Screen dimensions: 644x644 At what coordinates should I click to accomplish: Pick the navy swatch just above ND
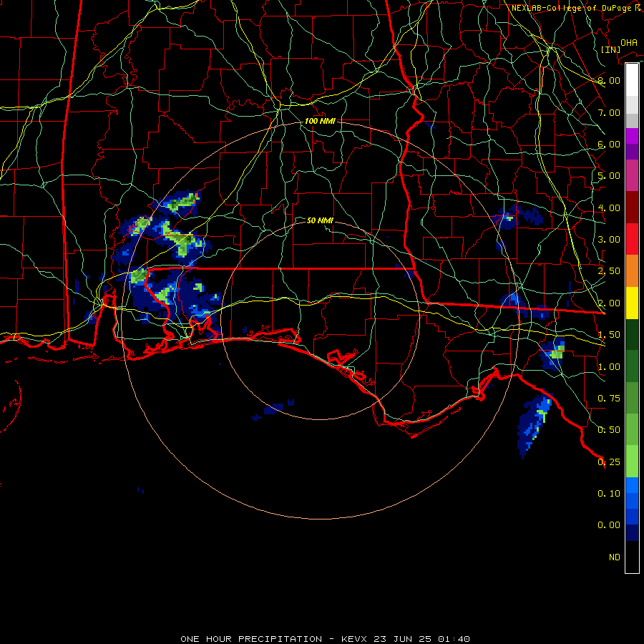tap(632, 533)
